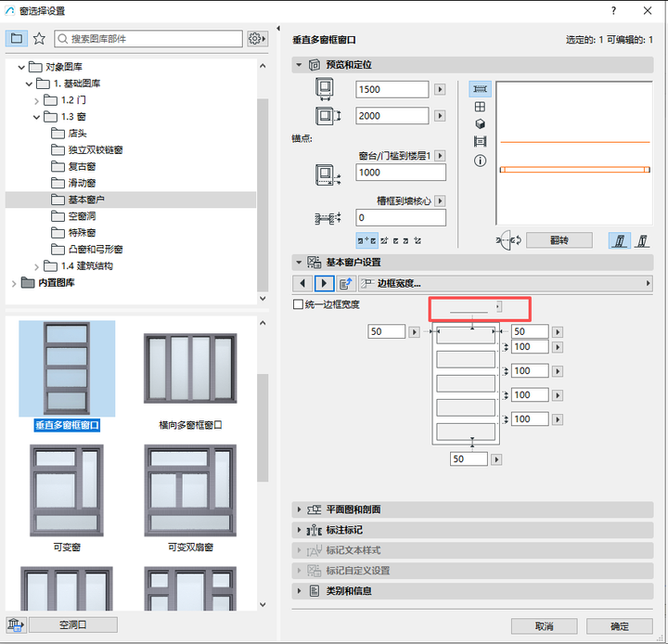This screenshot has width=668, height=644.
Task: Open search settings gear menu
Action: coord(257,39)
